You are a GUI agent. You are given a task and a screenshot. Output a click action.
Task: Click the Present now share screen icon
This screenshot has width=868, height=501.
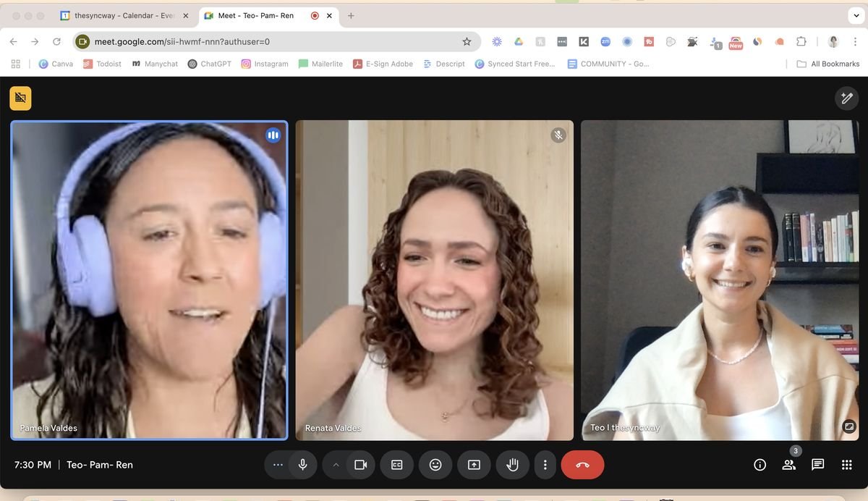coord(474,465)
